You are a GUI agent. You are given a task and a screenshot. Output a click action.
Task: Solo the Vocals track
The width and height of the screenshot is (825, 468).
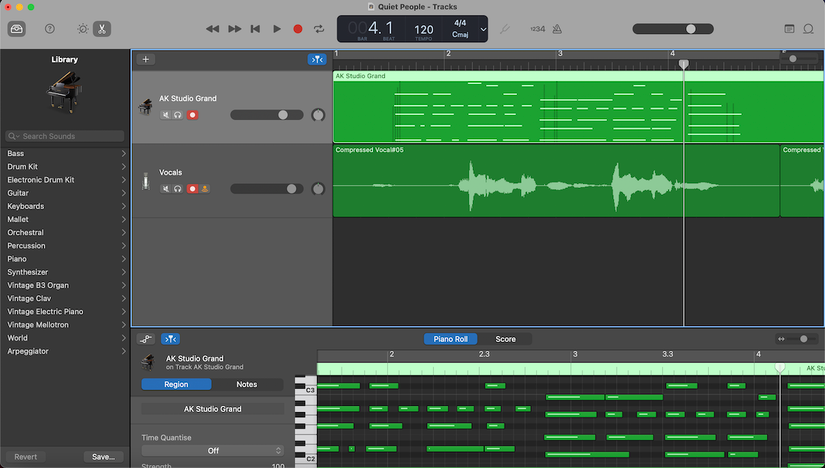178,188
